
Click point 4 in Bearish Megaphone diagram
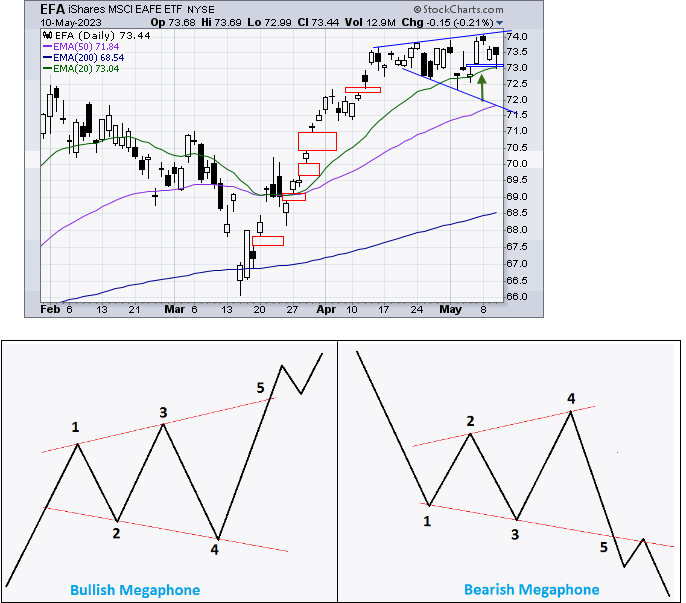point(571,398)
